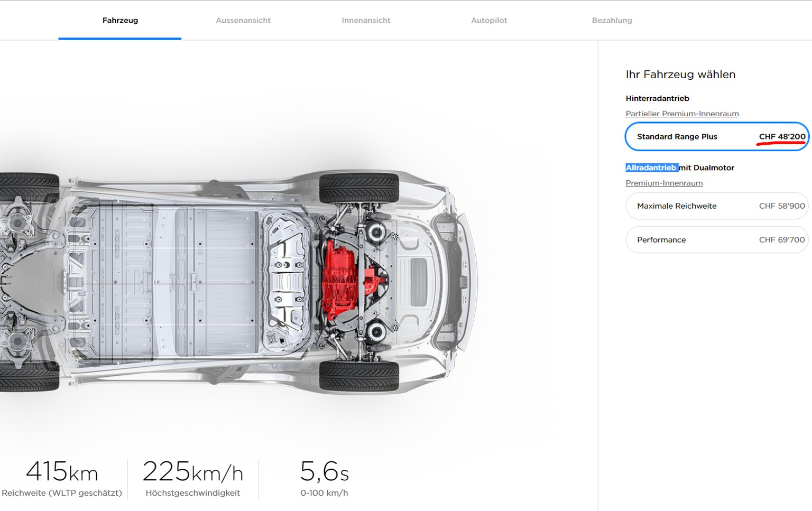Click the Ihr Fahrzeug wählen heading
This screenshot has width=812, height=511.
[680, 75]
